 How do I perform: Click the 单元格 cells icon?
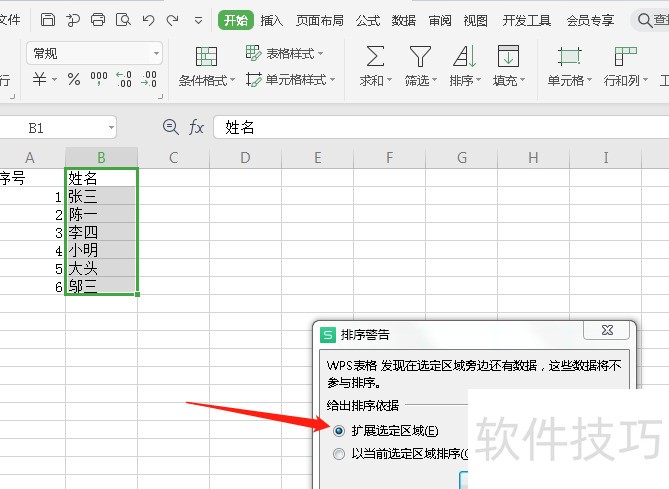[569, 56]
